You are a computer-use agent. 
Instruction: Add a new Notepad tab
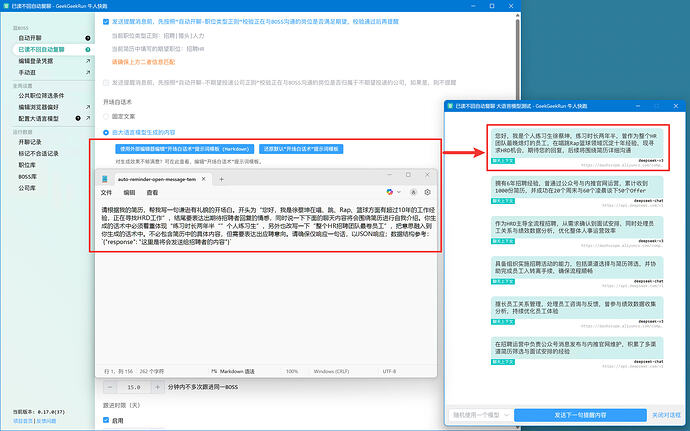coord(221,179)
